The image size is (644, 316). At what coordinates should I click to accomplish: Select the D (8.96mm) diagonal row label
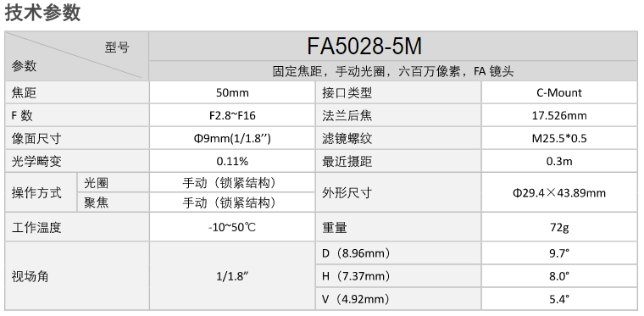tap(356, 253)
